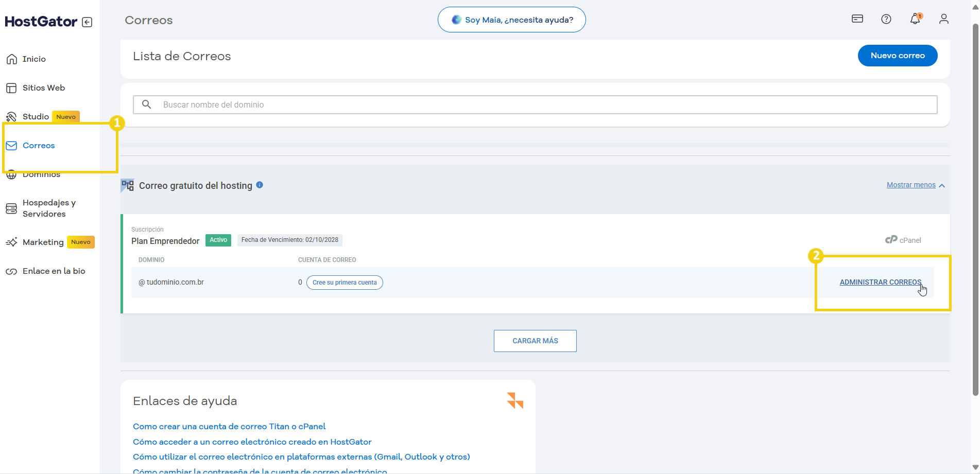Image resolution: width=980 pixels, height=474 pixels.
Task: Open Hospedajes y Servidores menu
Action: click(x=49, y=208)
